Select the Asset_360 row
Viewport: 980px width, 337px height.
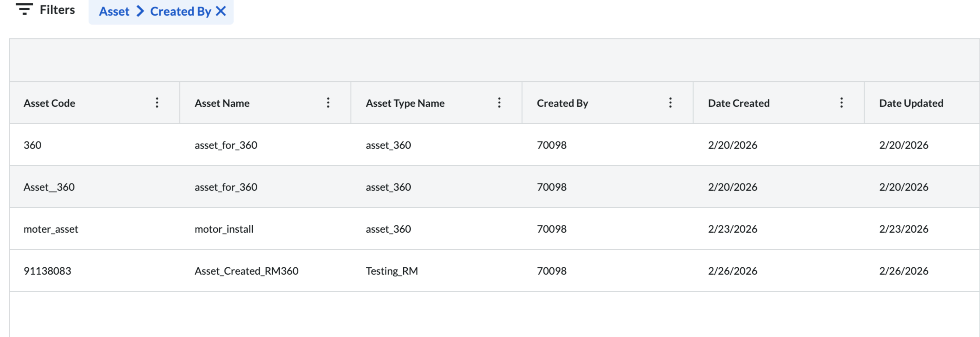[49, 187]
